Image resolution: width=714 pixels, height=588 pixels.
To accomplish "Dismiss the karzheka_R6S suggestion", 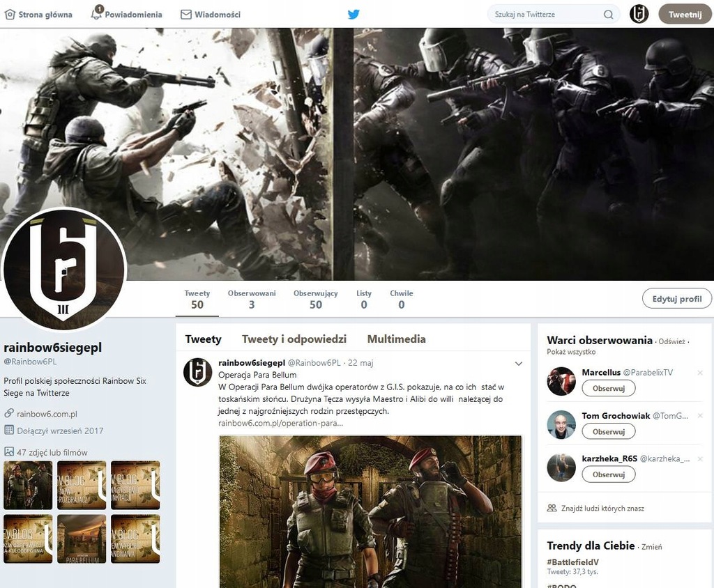I will [x=700, y=458].
